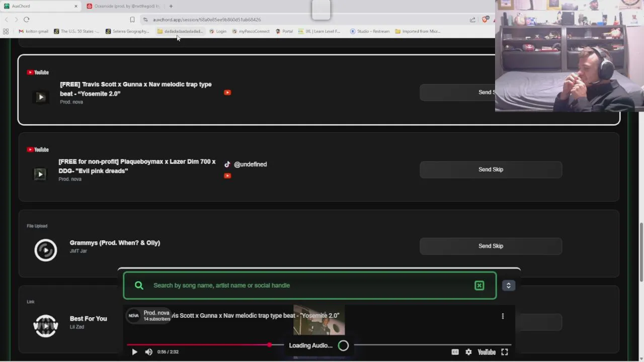
Task: Open the Portal bookmark
Action: pos(284,31)
